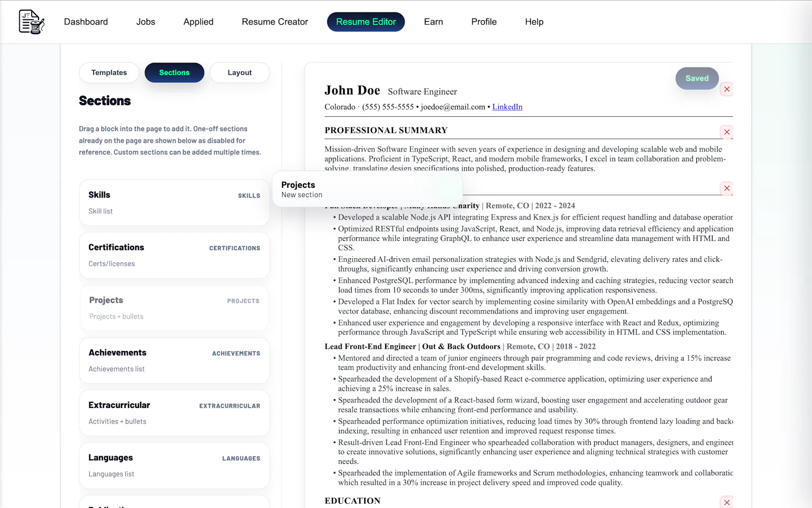Open the Layout tab
This screenshot has height=508, width=812.
[240, 73]
